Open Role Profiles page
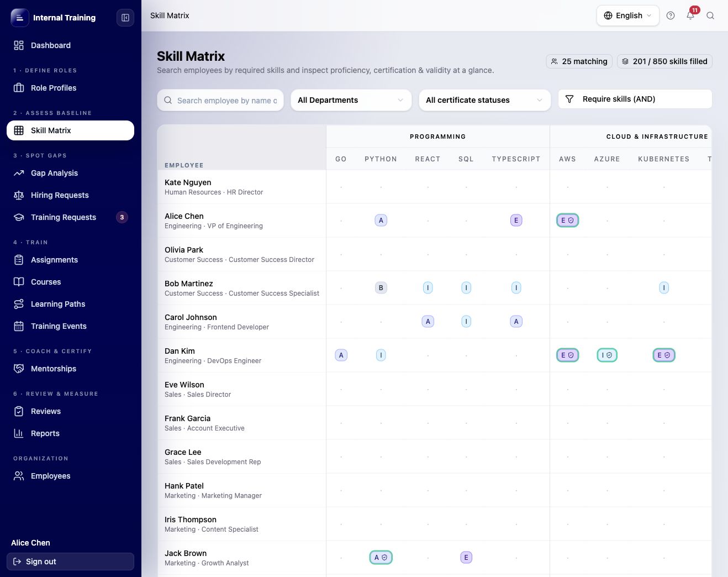The height and width of the screenshot is (577, 728). (x=70, y=88)
